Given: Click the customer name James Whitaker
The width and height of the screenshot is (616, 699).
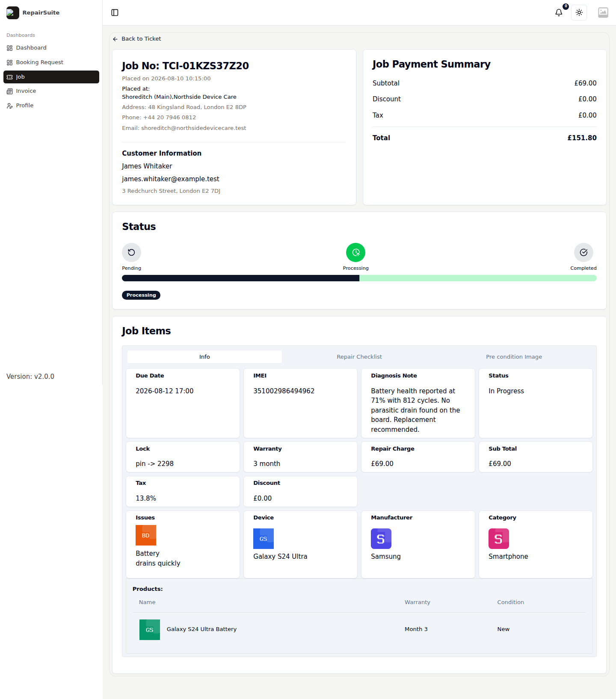Looking at the screenshot, I should coord(147,166).
